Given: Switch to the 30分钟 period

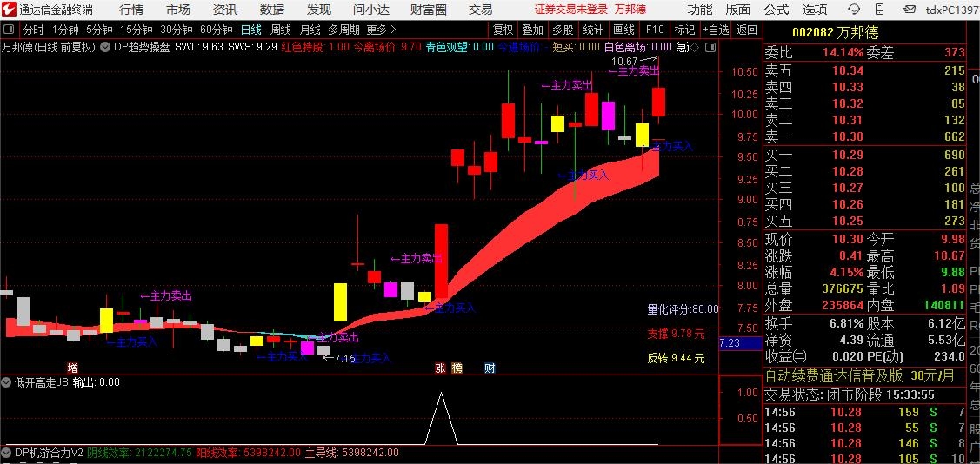Looking at the screenshot, I should pyautogui.click(x=177, y=30).
